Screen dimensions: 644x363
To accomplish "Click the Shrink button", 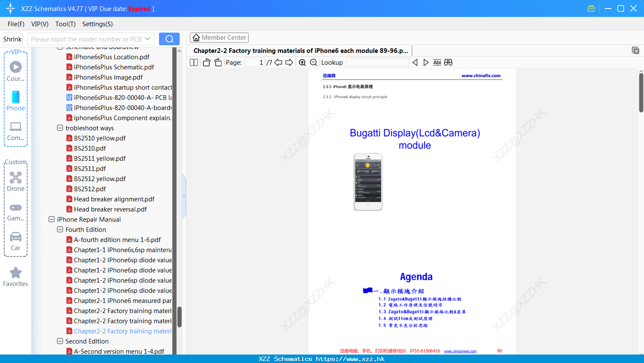I will [x=13, y=39].
